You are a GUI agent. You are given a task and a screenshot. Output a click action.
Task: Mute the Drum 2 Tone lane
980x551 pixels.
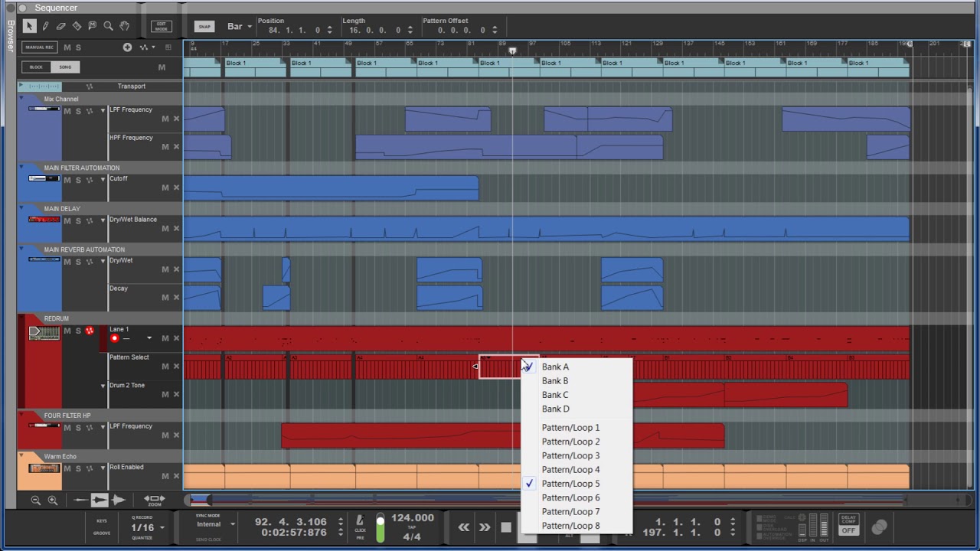[165, 395]
